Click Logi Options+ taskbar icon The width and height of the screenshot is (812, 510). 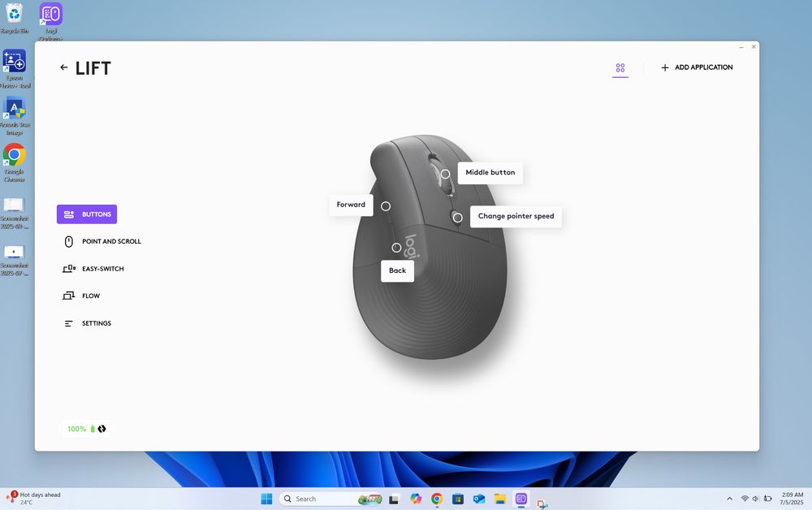click(x=521, y=499)
